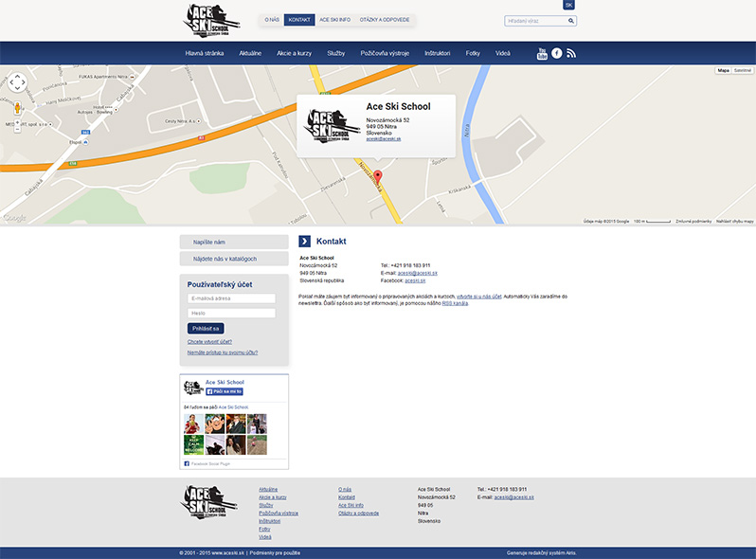Click the E-mailová adresa field
The height and width of the screenshot is (559, 756).
pos(231,298)
